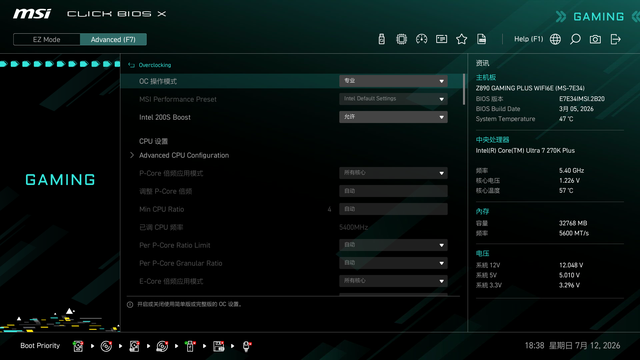The height and width of the screenshot is (360, 640).
Task: Click the OC 操作模式 row label
Action: [x=158, y=81]
